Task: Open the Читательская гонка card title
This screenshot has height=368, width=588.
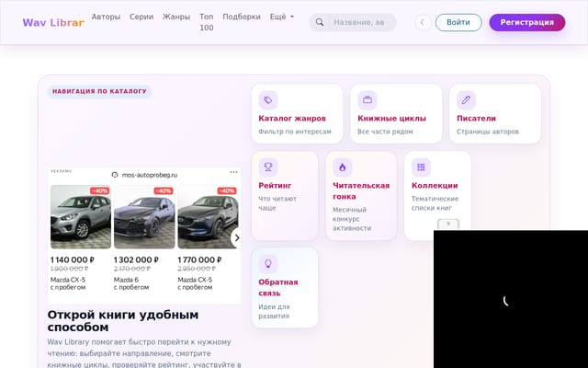Action: click(361, 191)
